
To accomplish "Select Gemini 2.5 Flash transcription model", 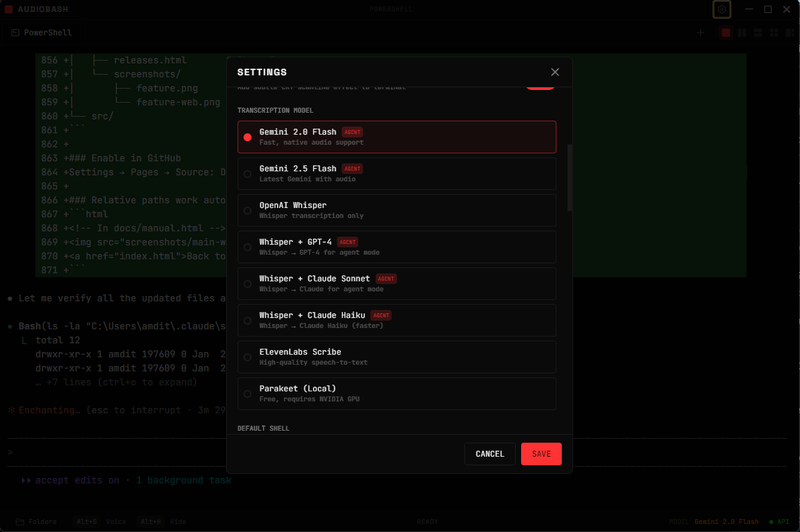I will (x=396, y=173).
